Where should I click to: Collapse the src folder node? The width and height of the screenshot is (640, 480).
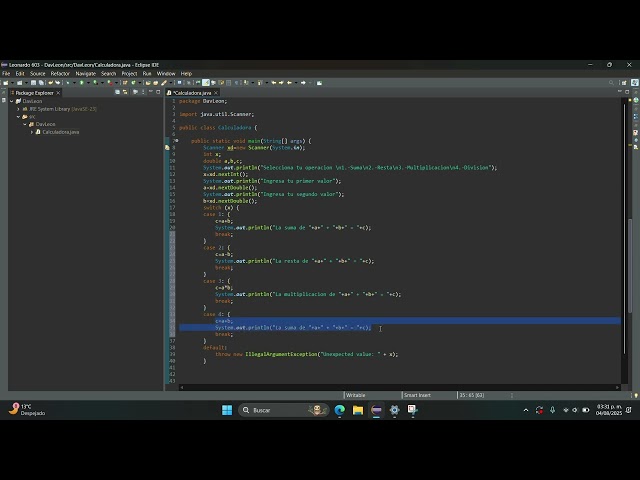tap(18, 117)
